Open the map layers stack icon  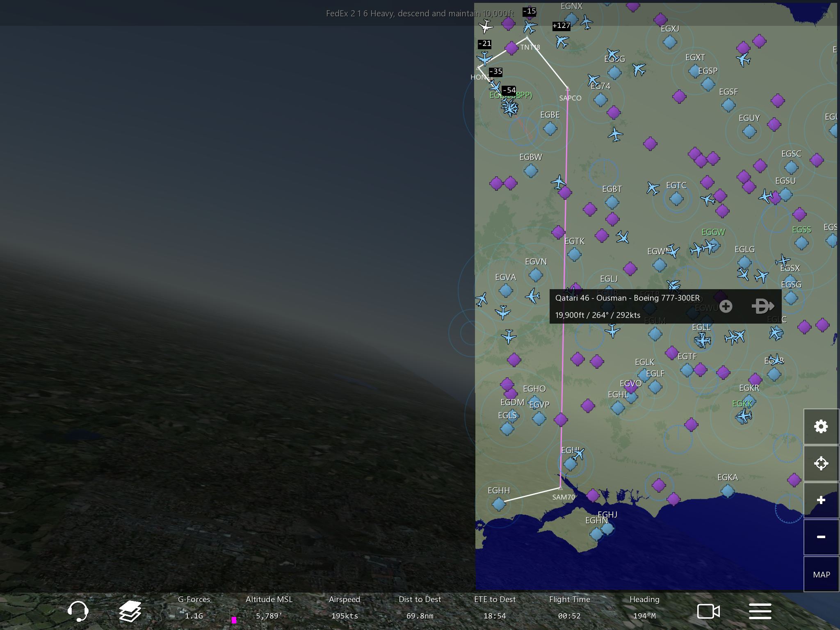(130, 611)
